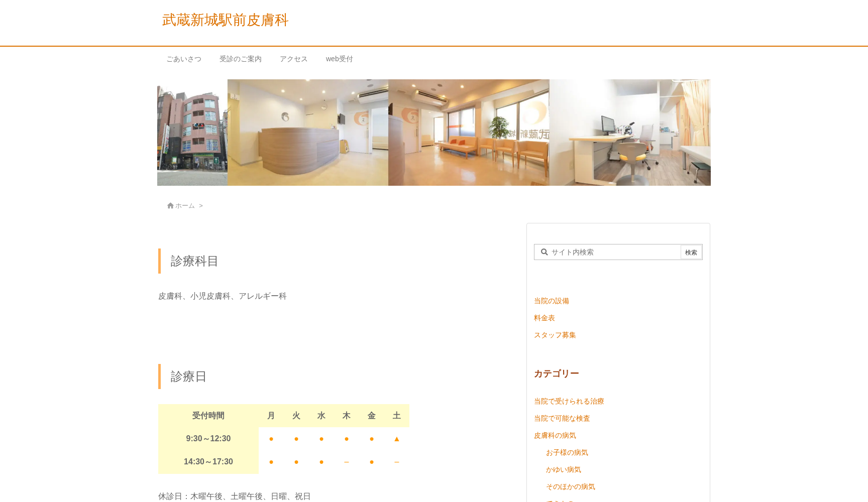Open the スタッフ募集 link
The image size is (868, 502).
(x=555, y=335)
